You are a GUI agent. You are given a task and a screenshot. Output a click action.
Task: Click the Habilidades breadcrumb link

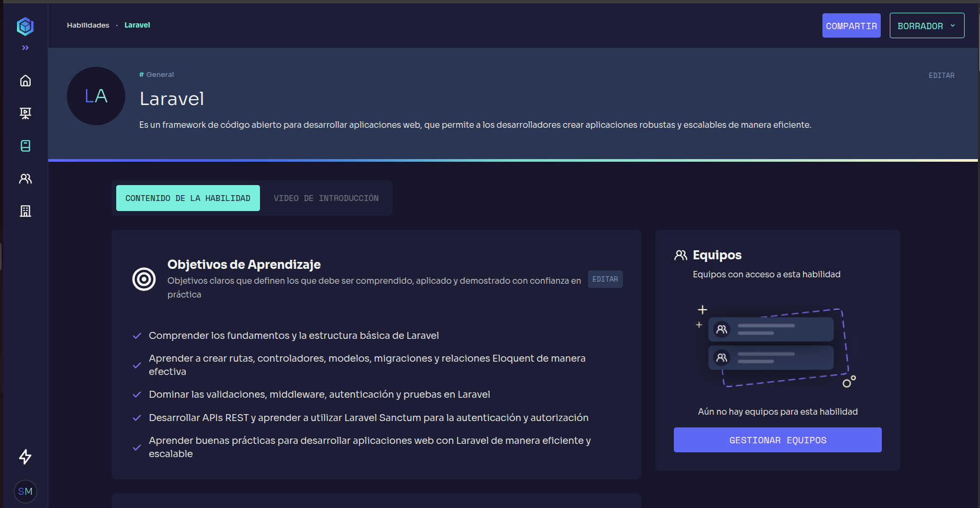tap(88, 25)
